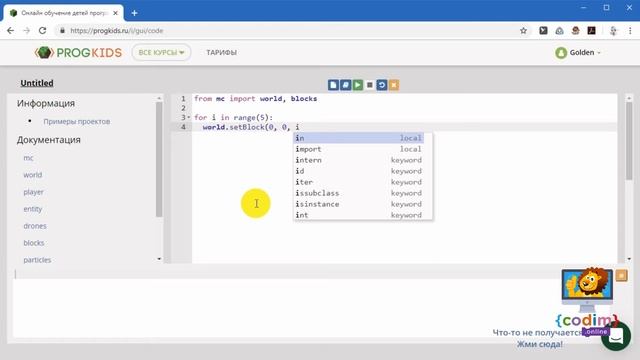Viewport: 640px width, 360px height.
Task: Click the first black browser extension icon
Action: [543, 31]
